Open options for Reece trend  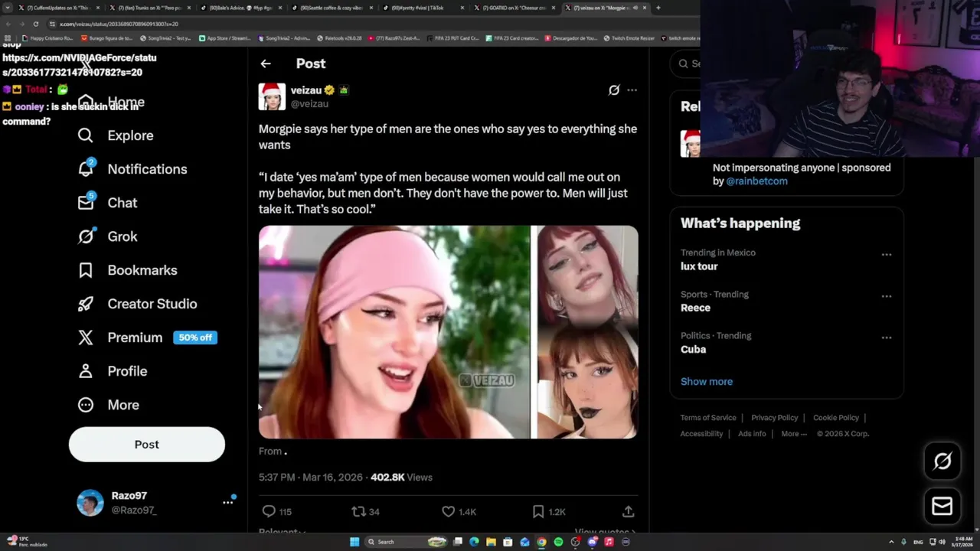point(886,296)
